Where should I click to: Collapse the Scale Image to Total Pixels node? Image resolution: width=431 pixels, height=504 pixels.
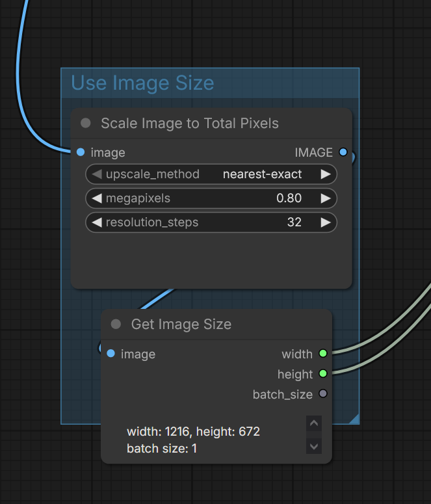click(86, 123)
